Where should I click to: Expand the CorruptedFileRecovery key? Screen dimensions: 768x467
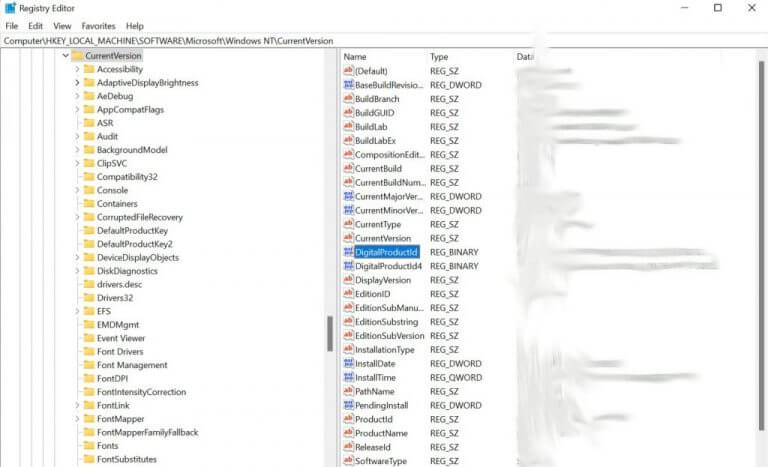pos(77,217)
